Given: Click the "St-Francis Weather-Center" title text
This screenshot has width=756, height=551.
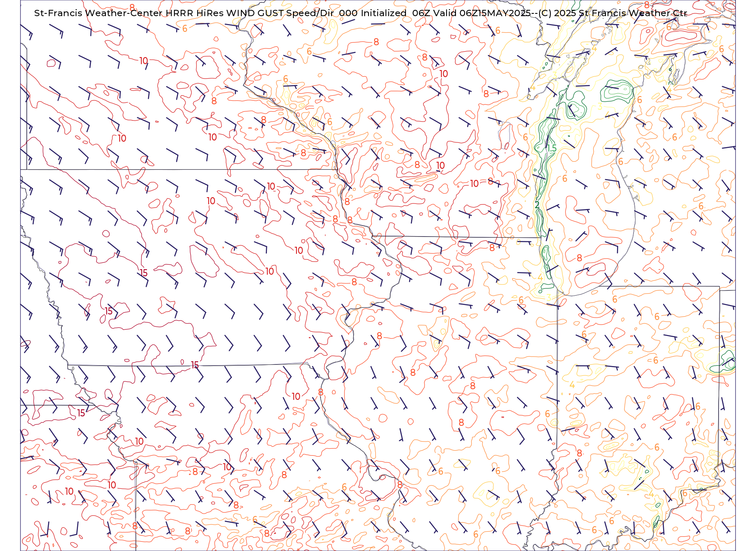Looking at the screenshot, I should point(98,13).
